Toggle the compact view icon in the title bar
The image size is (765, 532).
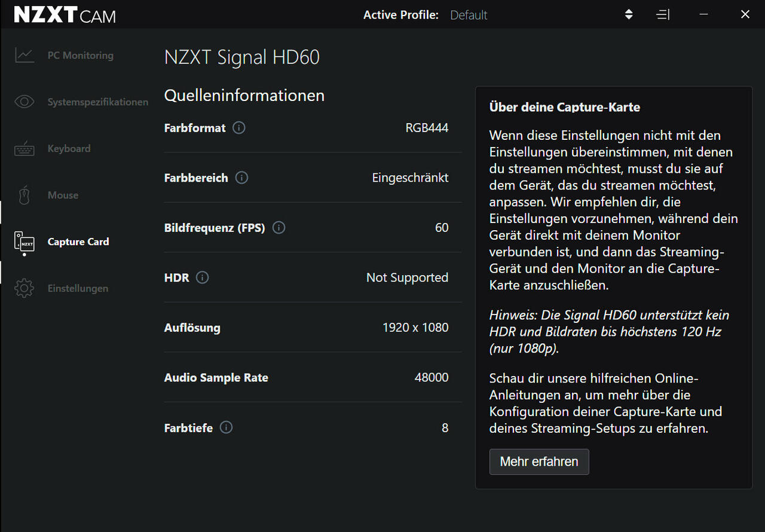(x=663, y=14)
